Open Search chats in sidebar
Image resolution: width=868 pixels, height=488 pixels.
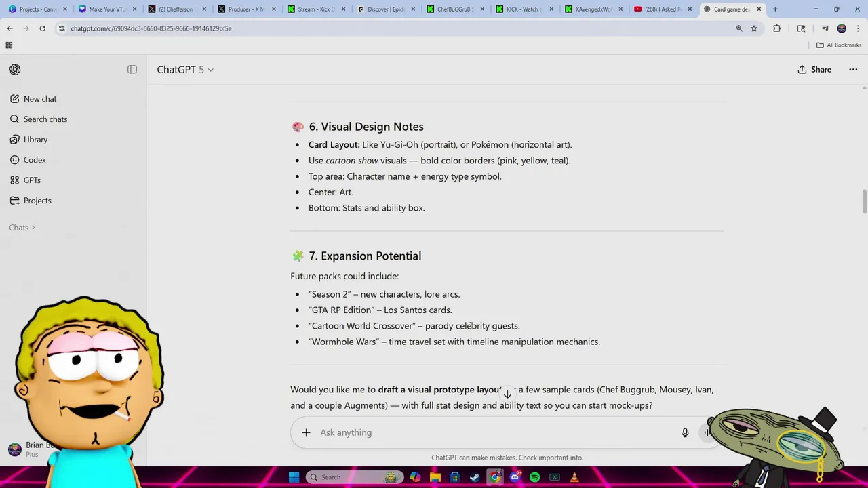coord(39,119)
